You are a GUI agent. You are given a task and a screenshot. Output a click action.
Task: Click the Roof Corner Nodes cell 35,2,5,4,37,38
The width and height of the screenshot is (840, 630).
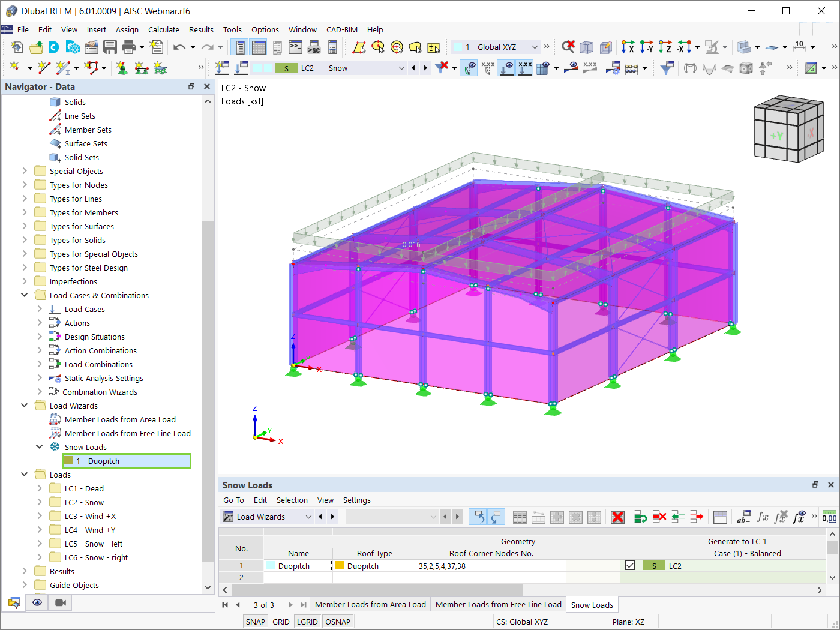coord(491,566)
